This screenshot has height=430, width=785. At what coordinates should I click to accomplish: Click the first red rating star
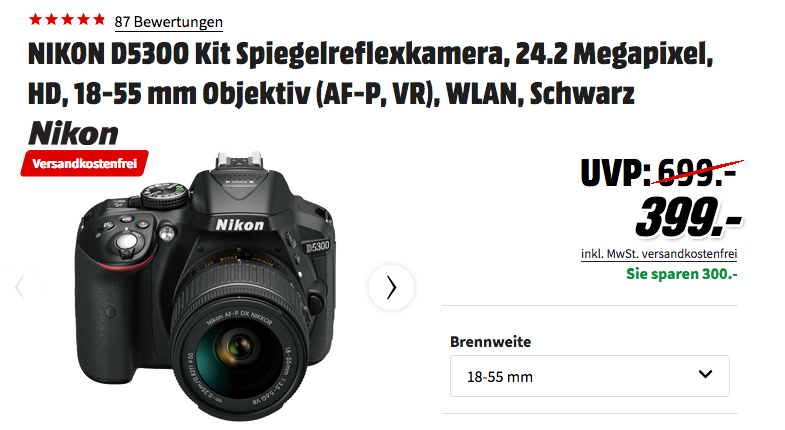point(35,20)
